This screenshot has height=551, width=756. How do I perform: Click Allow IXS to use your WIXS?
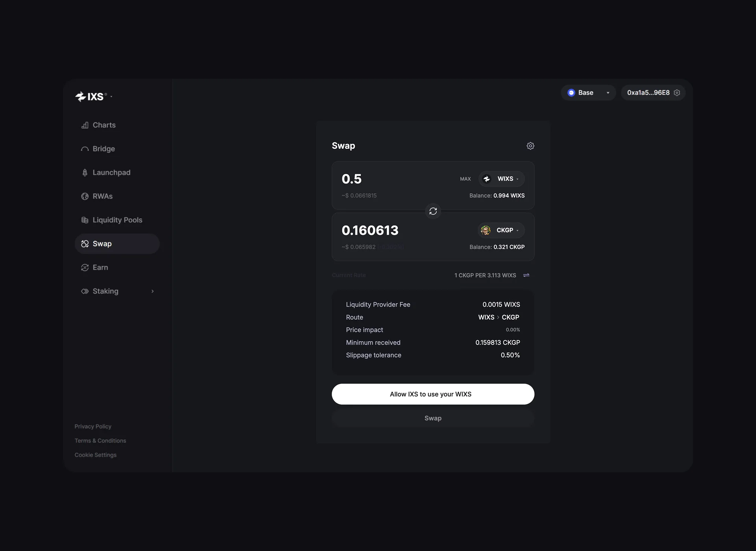coord(433,394)
